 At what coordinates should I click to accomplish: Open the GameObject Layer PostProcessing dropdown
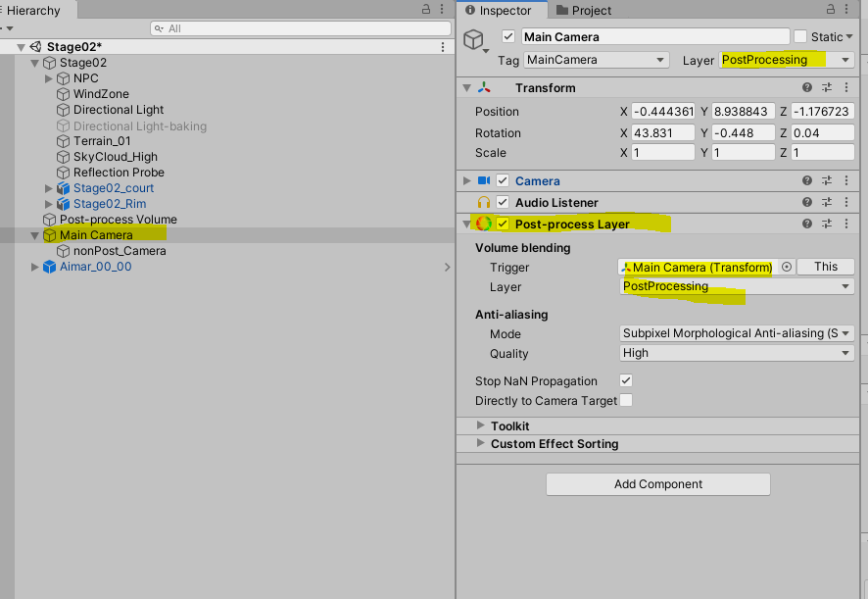click(787, 60)
